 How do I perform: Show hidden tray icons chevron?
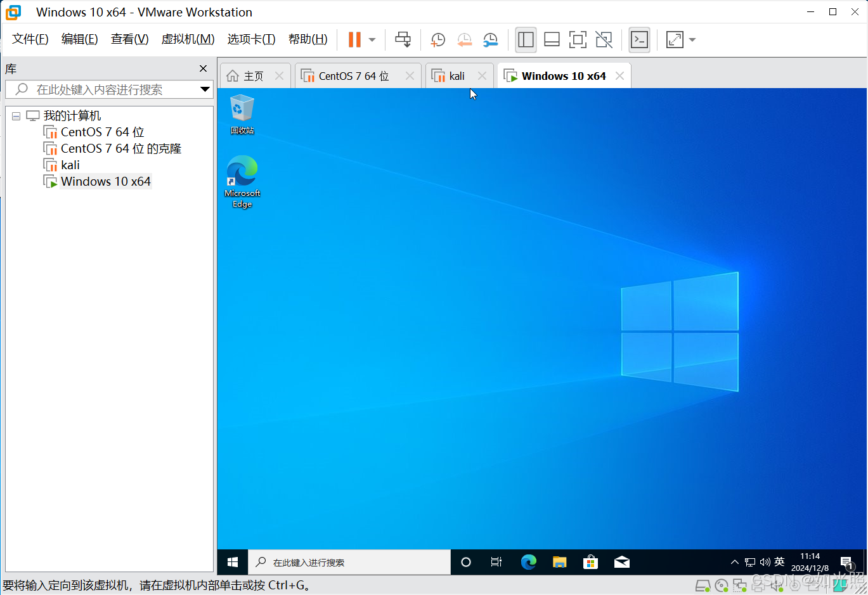pos(734,562)
